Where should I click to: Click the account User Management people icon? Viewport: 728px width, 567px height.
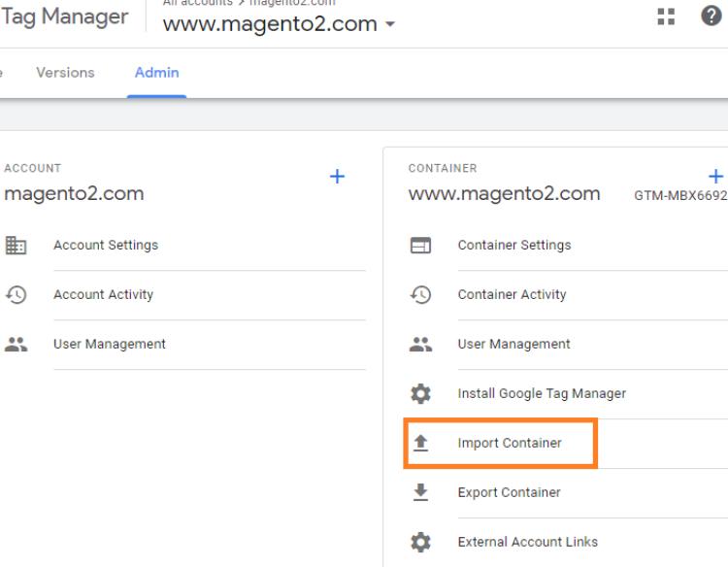click(x=15, y=345)
